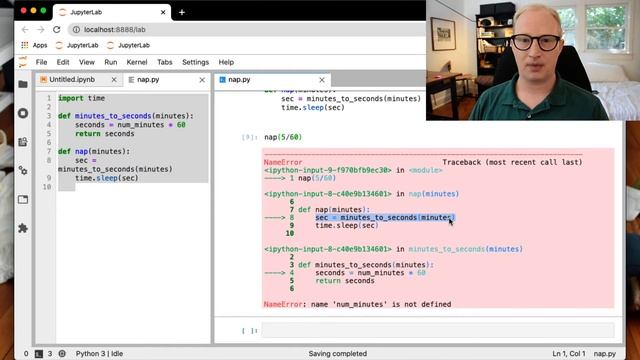Image resolution: width=640 pixels, height=360 pixels.
Task: Click the browser forward arrow
Action: 40,29
